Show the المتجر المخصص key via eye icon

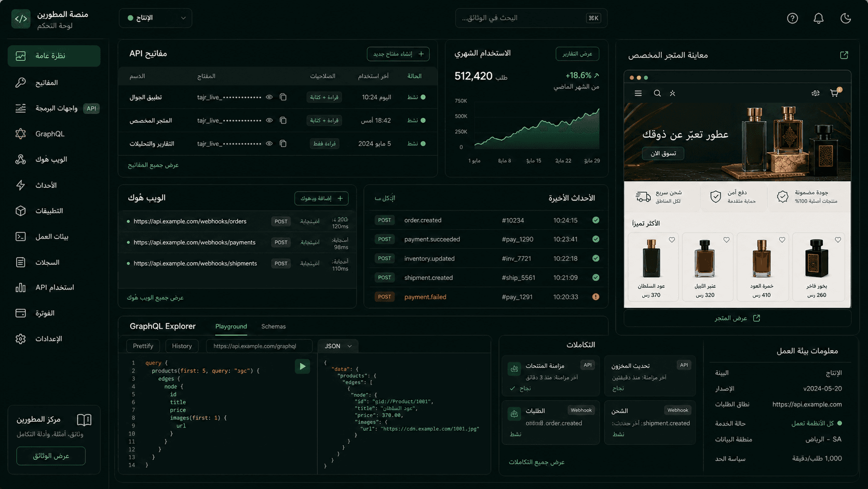[x=269, y=120]
